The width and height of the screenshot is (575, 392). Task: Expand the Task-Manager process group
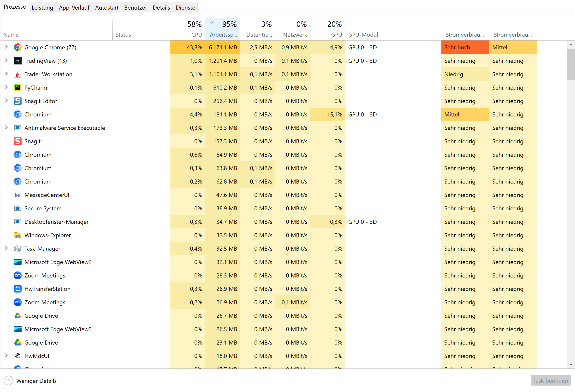point(6,248)
